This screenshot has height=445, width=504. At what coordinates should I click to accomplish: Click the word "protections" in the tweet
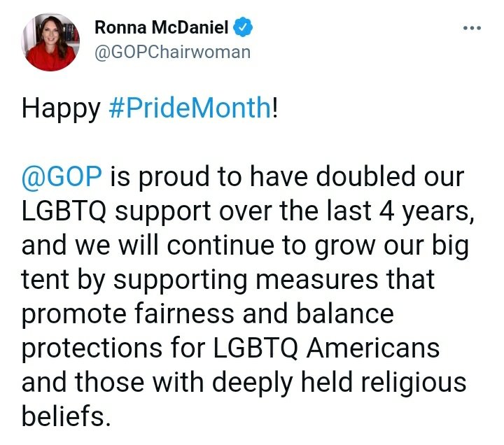(x=92, y=348)
